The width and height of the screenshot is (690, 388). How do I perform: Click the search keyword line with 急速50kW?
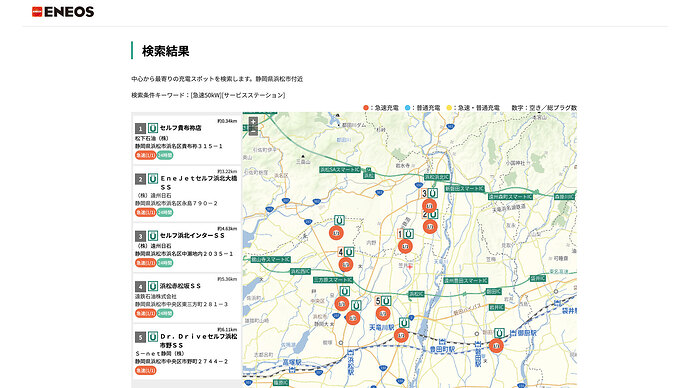click(208, 95)
